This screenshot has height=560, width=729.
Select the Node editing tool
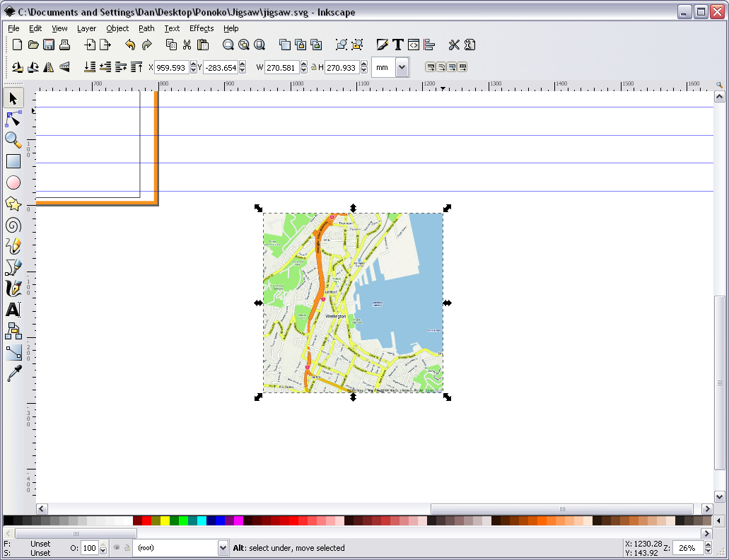(x=13, y=119)
